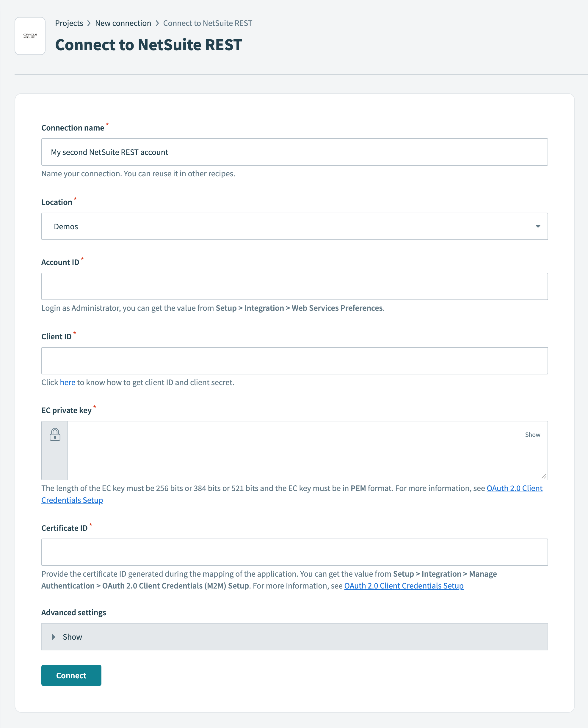Toggle Show for the EC private key
The image size is (588, 728).
[x=532, y=435]
